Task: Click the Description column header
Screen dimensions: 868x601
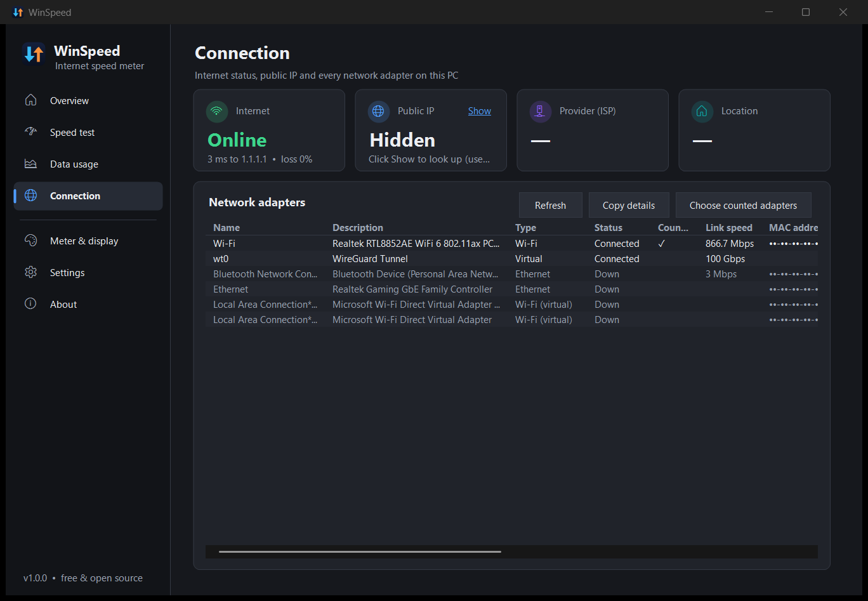Action: pyautogui.click(x=358, y=228)
